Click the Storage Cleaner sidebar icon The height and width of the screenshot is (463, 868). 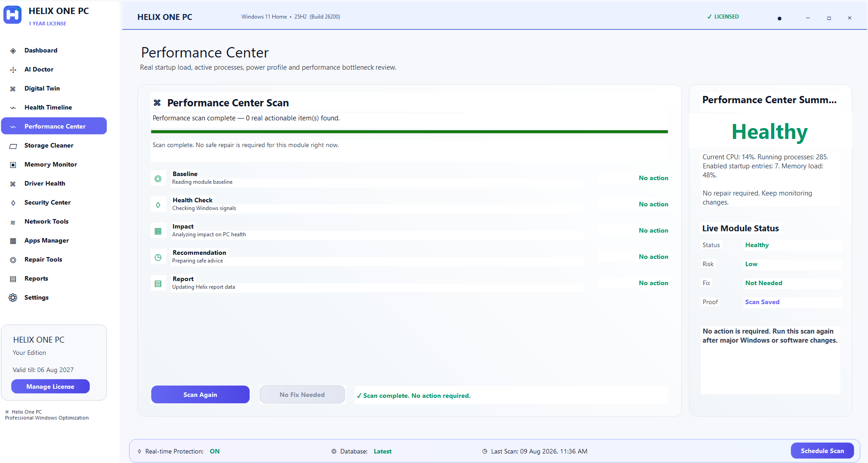[x=13, y=146]
